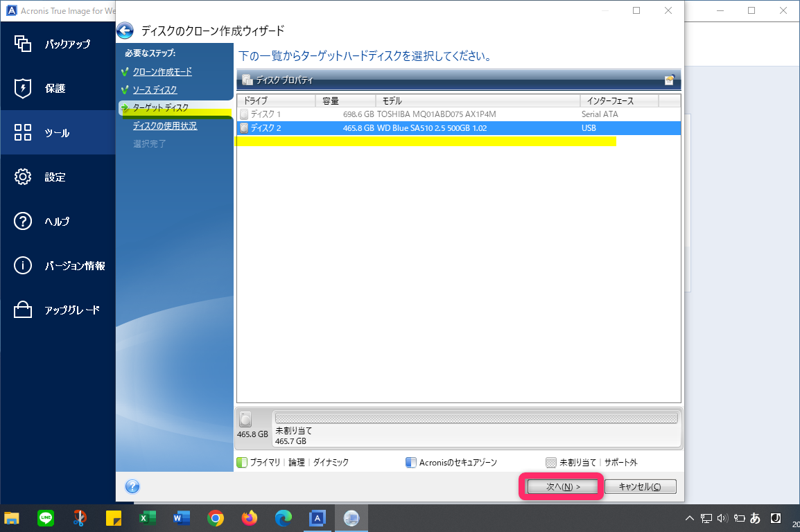
Task: Show hidden system tray icons
Action: click(x=689, y=518)
